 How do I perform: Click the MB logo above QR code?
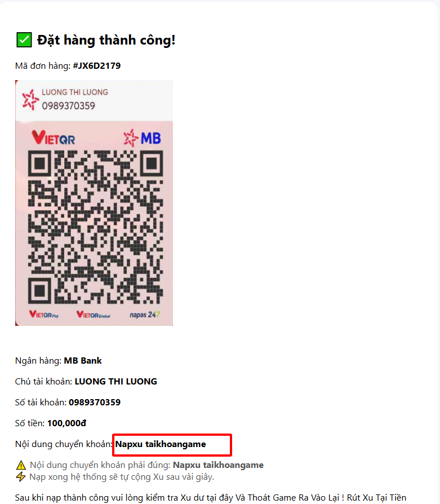[x=143, y=138]
